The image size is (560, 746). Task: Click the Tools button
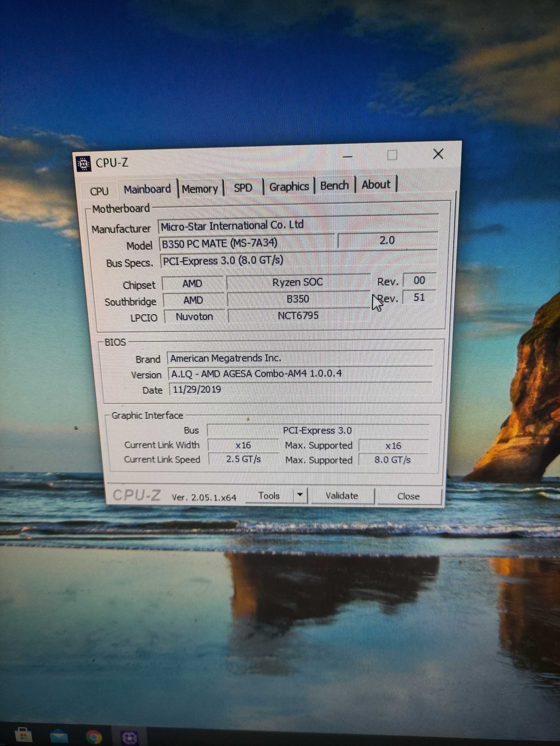269,496
